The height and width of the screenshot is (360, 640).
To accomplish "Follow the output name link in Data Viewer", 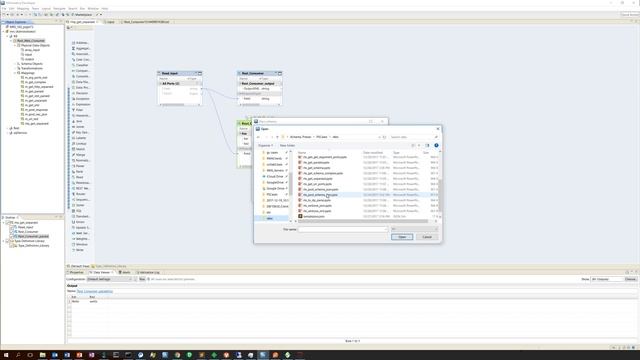I will click(95, 291).
